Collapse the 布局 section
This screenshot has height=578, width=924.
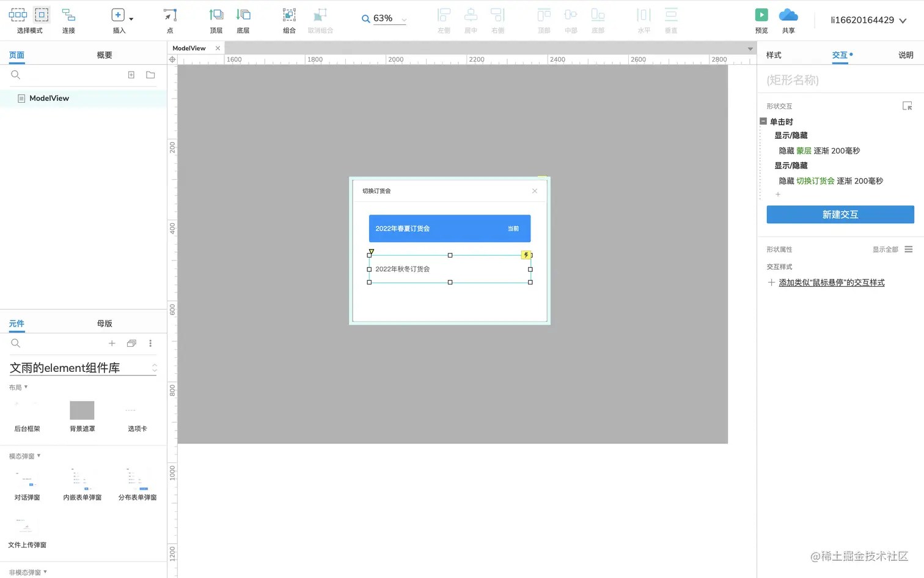tap(18, 387)
